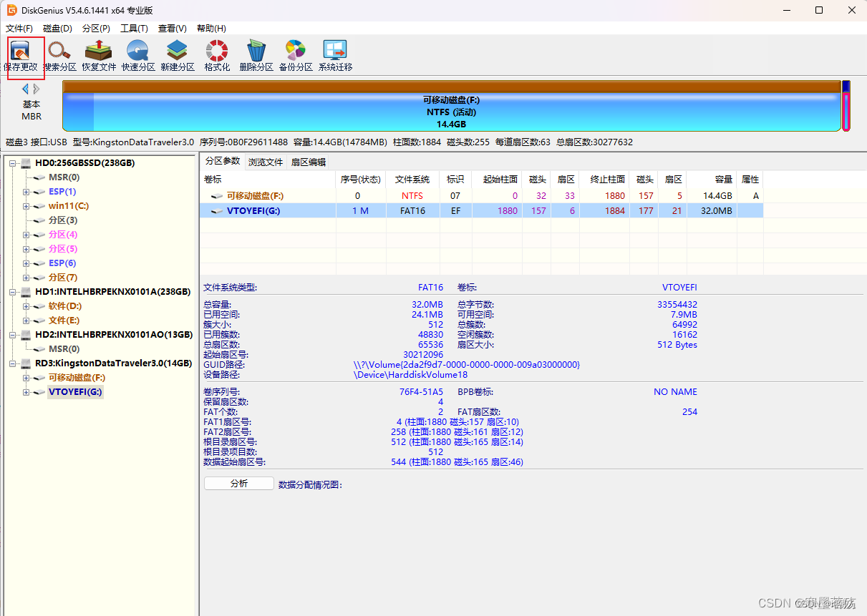Screen dimensions: 867x616
Task: Open the 磁盘(D) menu
Action: click(x=57, y=29)
